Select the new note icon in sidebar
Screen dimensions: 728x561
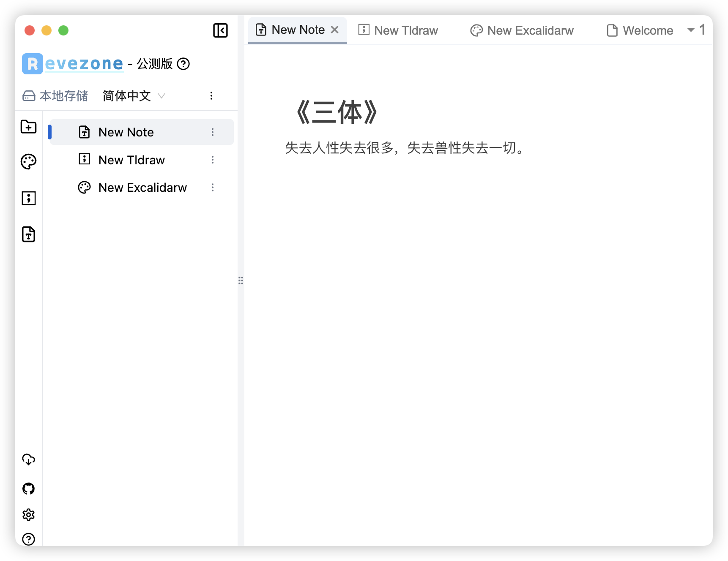[28, 234]
